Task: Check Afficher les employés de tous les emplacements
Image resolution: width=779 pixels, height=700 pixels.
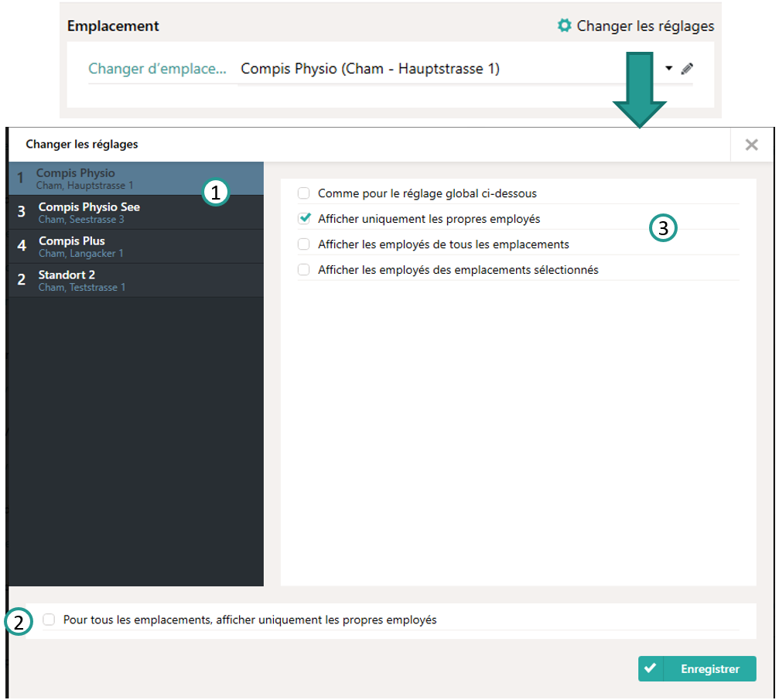Action: (304, 244)
